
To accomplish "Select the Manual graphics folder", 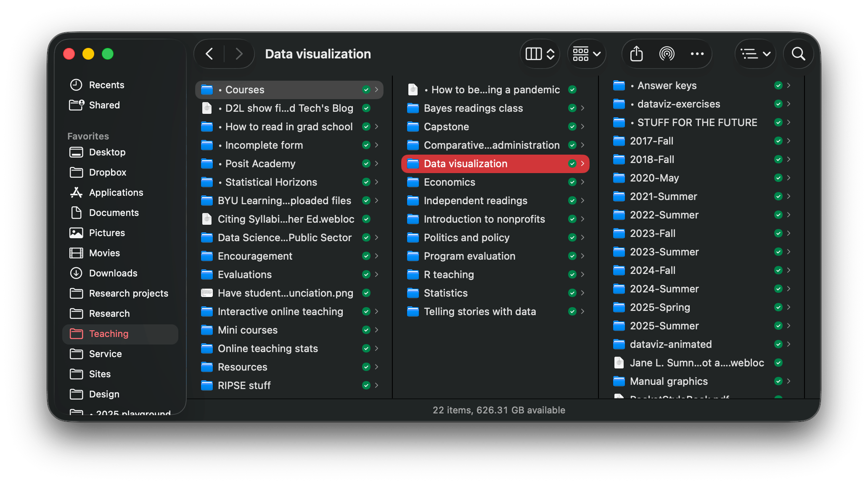I will (x=668, y=381).
